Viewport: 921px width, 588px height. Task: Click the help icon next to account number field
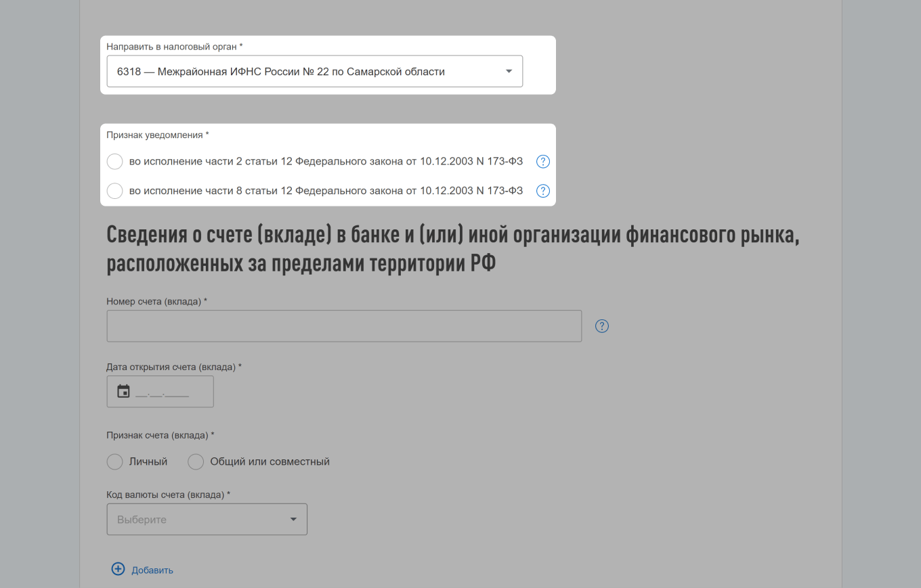(x=601, y=325)
